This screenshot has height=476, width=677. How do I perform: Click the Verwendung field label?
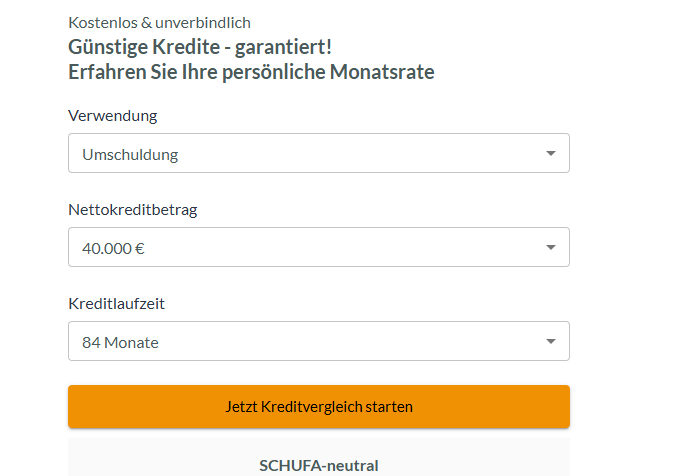coord(113,115)
